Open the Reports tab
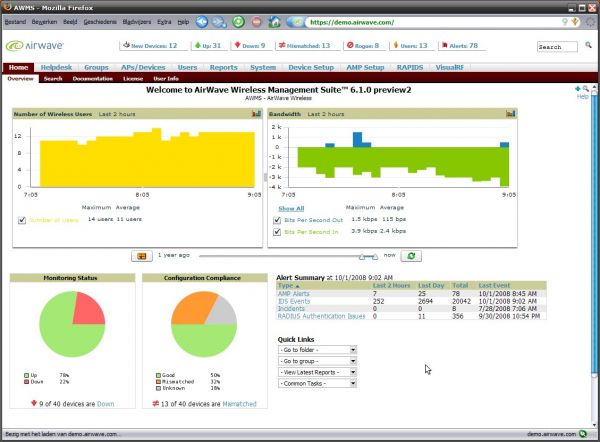600x442 pixels. (x=223, y=67)
